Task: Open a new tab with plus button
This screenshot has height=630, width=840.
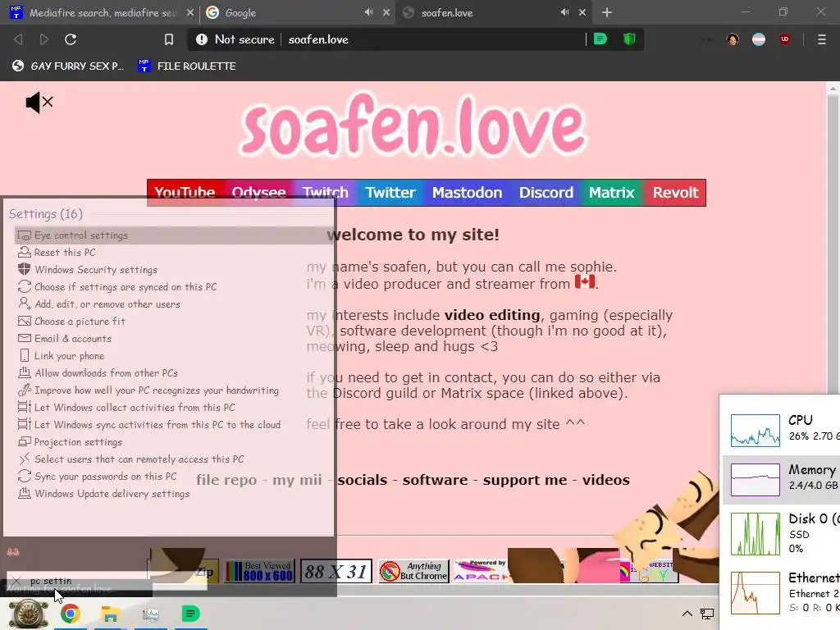Action: click(606, 12)
